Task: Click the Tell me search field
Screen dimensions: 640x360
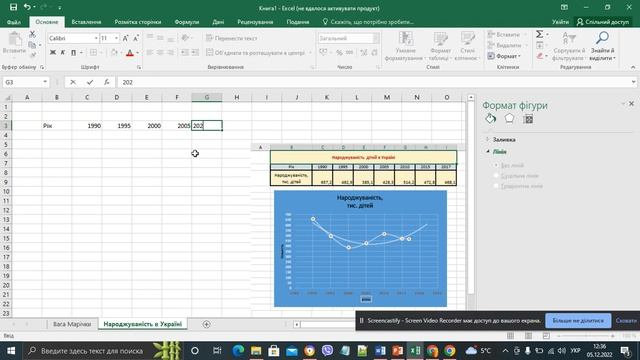Action: pos(368,22)
